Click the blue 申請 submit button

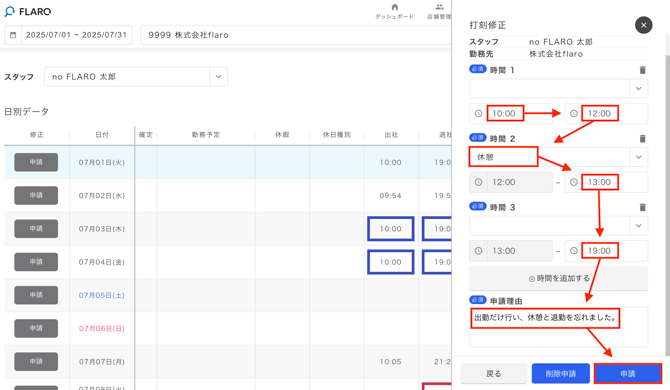click(628, 374)
